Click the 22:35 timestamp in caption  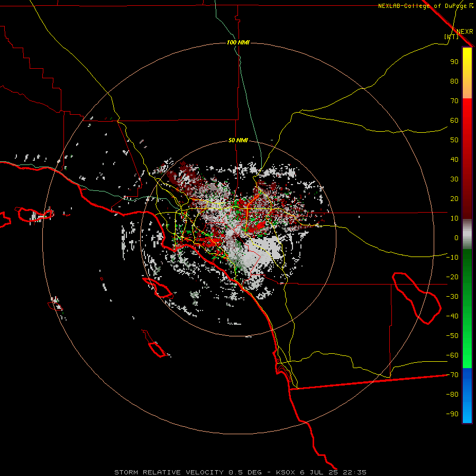[x=354, y=472]
